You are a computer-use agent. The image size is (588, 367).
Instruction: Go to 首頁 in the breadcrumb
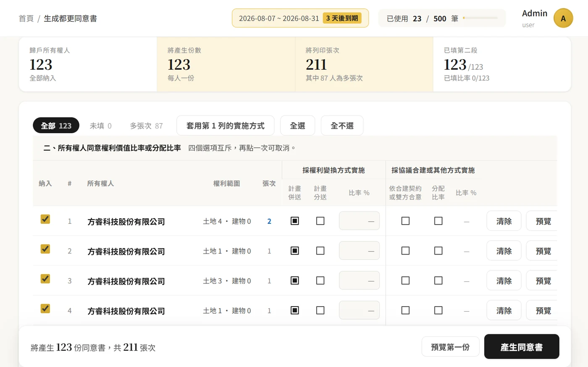click(x=26, y=18)
